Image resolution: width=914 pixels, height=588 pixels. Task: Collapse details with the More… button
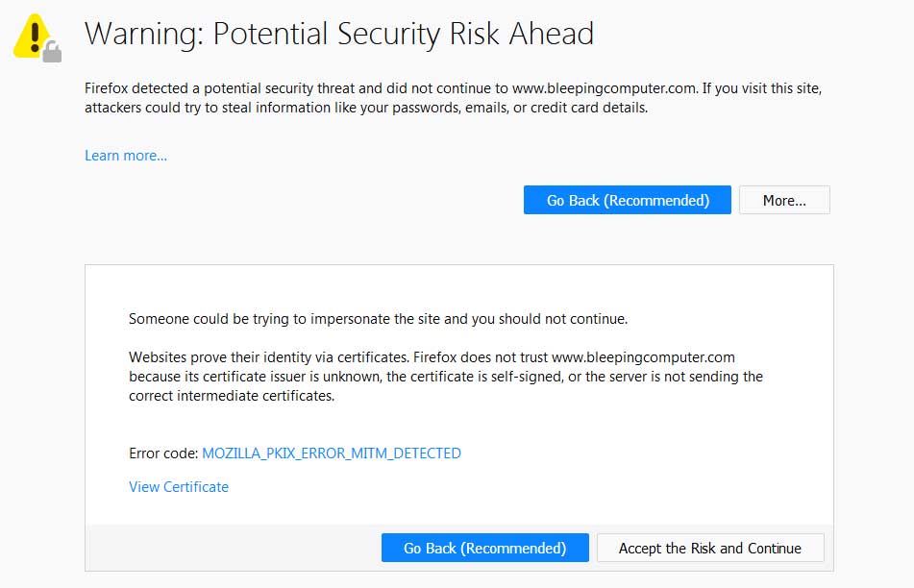(784, 200)
